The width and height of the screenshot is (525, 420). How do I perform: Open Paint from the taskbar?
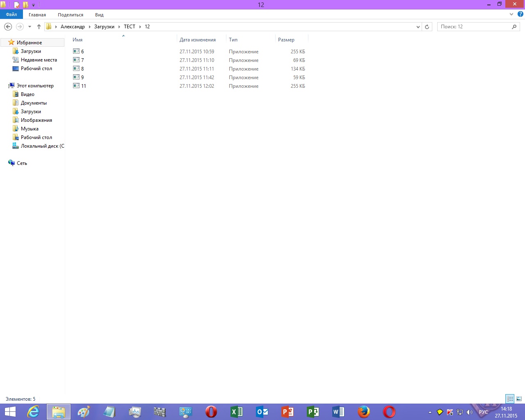[x=84, y=411]
